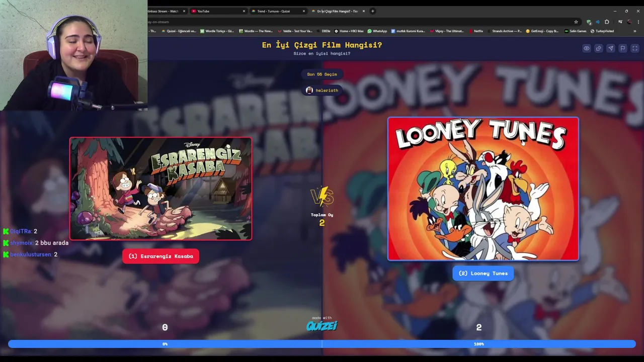Close the Trend - Turnuva - Quizei tab

tap(303, 11)
